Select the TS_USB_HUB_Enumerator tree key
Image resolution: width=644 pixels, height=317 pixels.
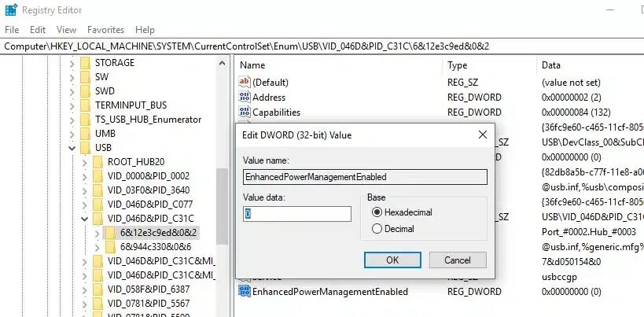click(149, 120)
